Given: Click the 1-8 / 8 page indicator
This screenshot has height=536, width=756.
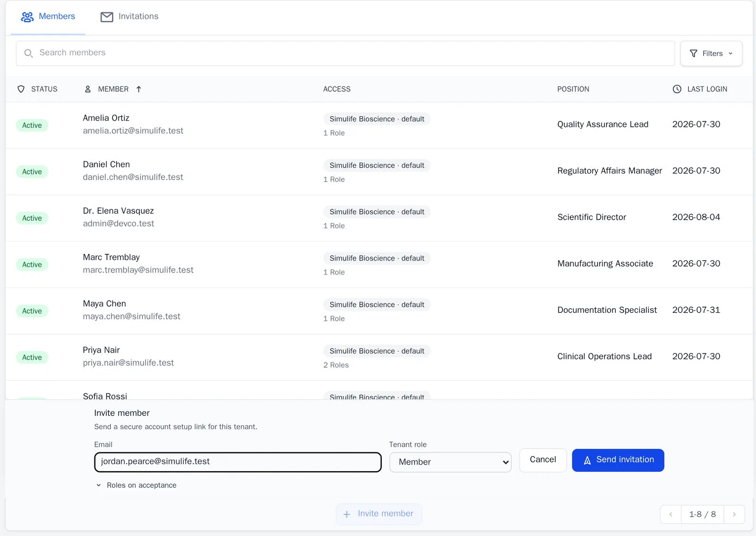Looking at the screenshot, I should [703, 514].
